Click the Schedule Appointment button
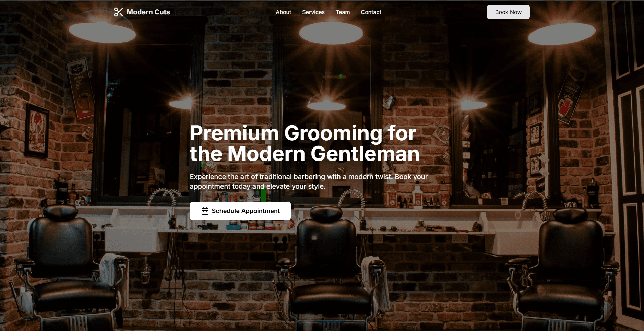 (240, 211)
